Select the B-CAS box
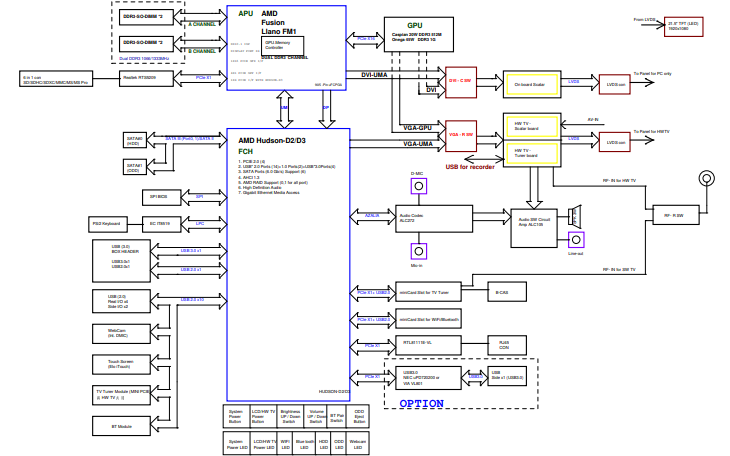This screenshot has height=456, width=730. (x=507, y=292)
